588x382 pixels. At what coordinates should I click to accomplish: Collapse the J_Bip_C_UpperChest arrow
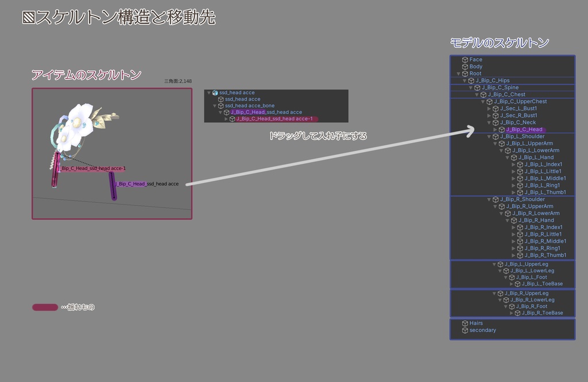pyautogui.click(x=483, y=102)
